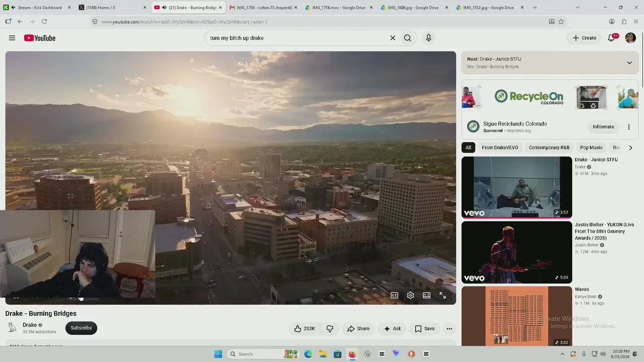Open the YouTube guide hamburger menu

pos(12,38)
